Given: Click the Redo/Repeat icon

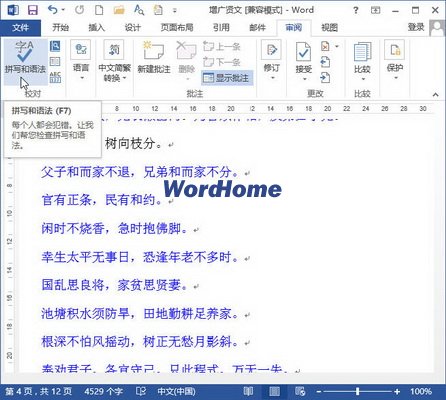Looking at the screenshot, I should click(x=79, y=10).
